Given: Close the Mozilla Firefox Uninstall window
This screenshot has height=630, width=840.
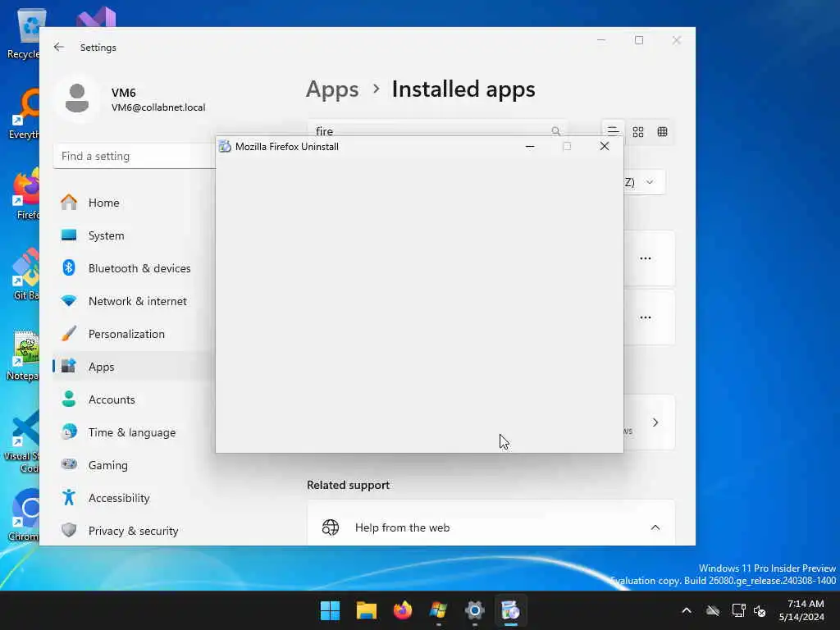Looking at the screenshot, I should click(x=605, y=146).
